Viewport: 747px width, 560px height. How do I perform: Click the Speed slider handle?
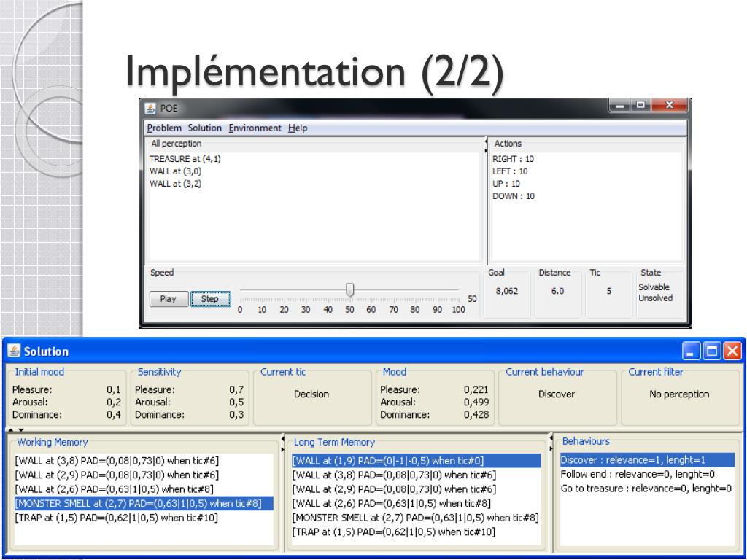pos(350,289)
